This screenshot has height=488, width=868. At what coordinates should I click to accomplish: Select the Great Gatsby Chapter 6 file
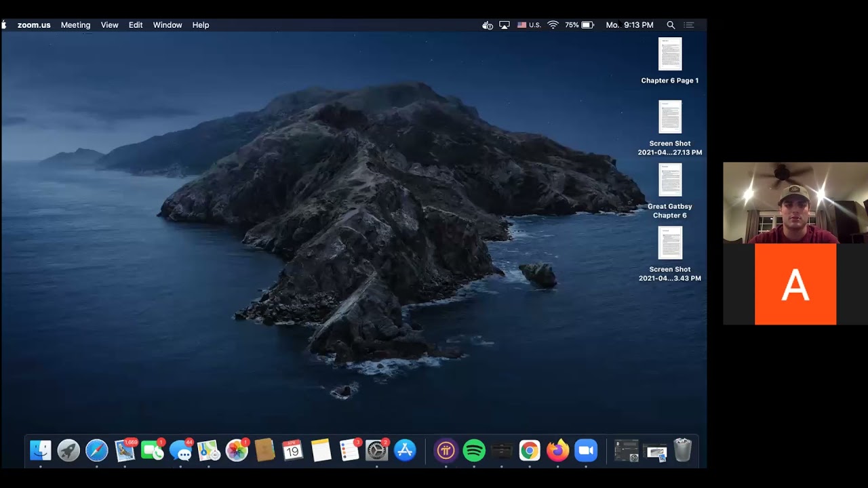[670, 181]
